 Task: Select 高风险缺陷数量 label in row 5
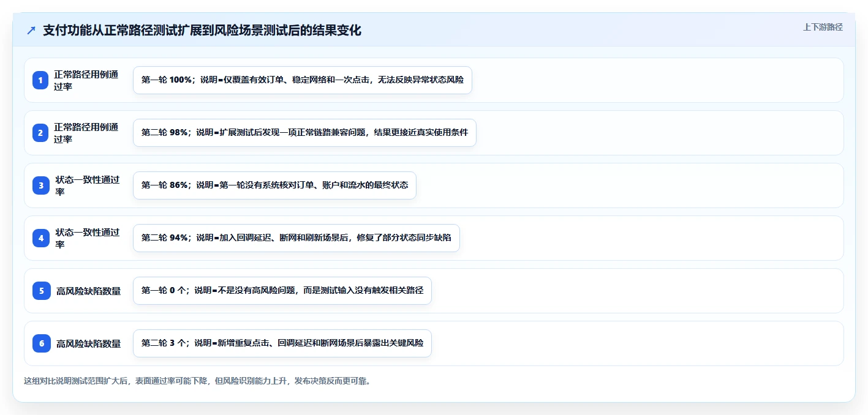[x=88, y=291]
